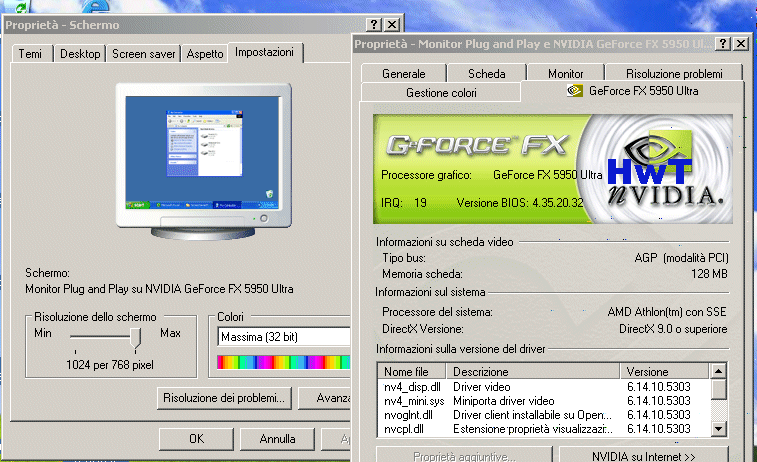Click the Annulla button
Image resolution: width=757 pixels, height=462 pixels.
coord(277,438)
